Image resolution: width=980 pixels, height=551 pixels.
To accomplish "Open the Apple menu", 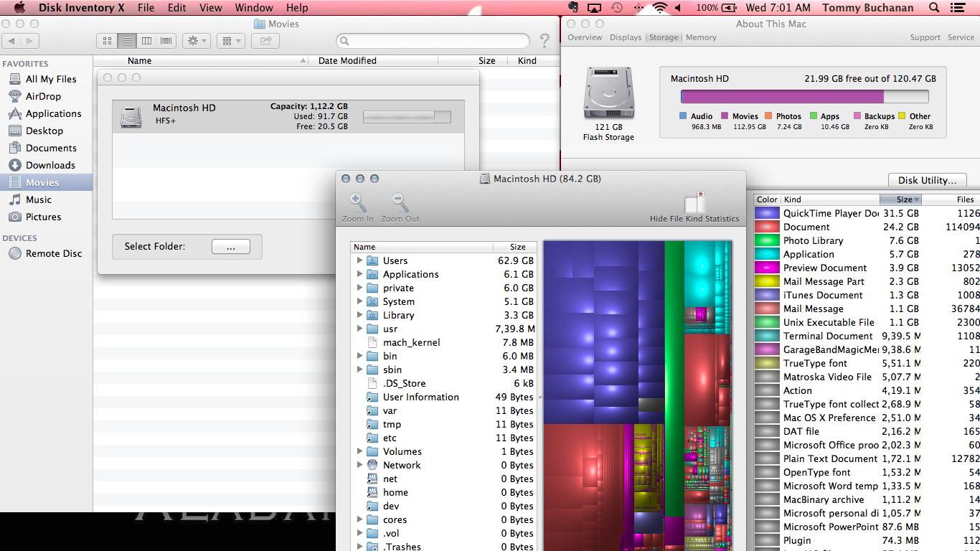I will [x=19, y=8].
